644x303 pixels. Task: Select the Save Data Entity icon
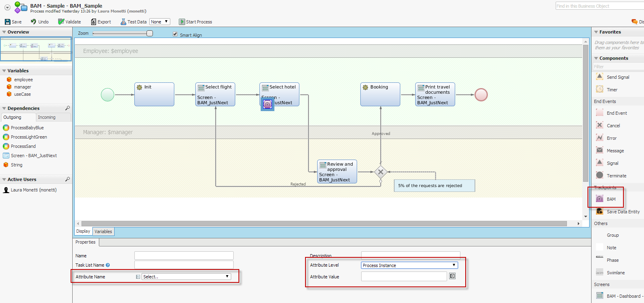[x=600, y=211]
